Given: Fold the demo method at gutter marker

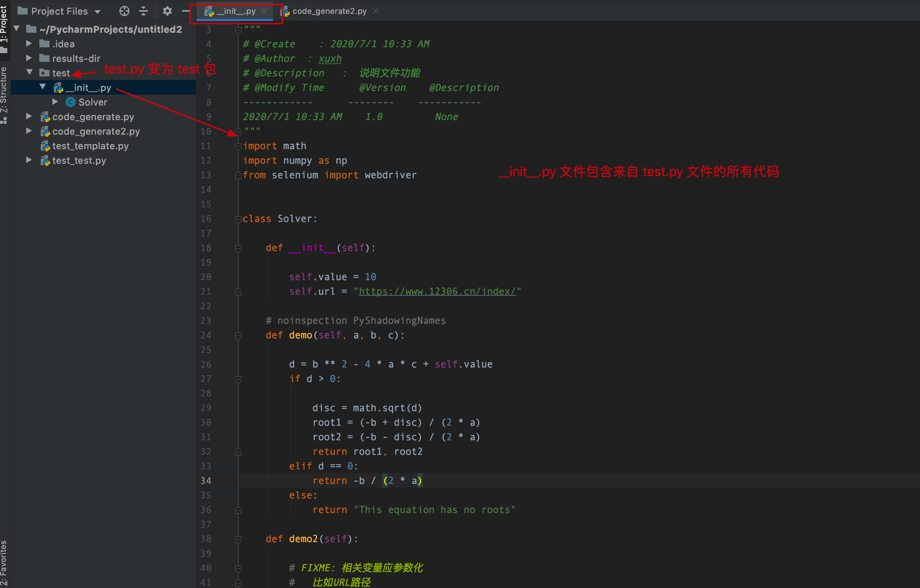Looking at the screenshot, I should tap(238, 335).
